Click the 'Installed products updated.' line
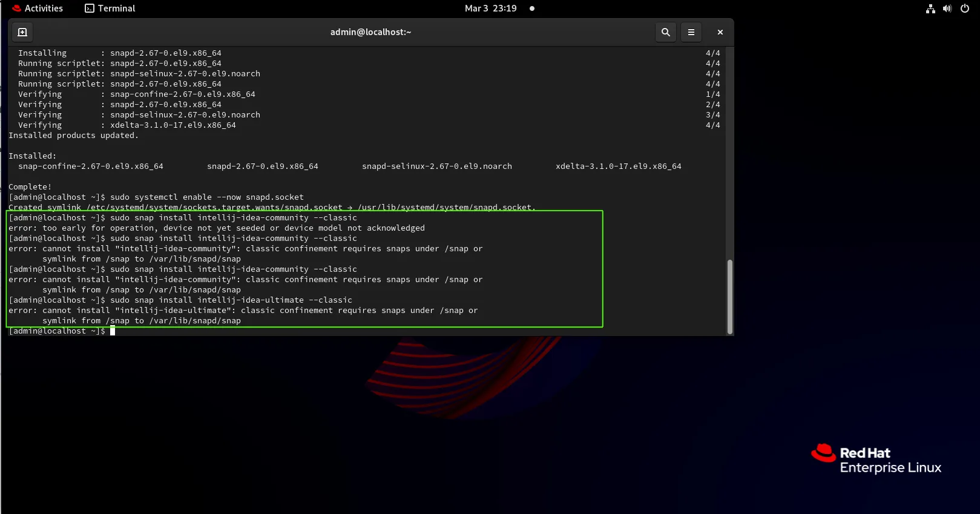 click(73, 136)
